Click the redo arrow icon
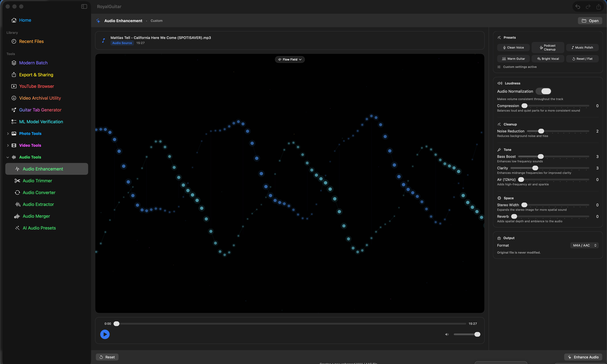 pos(588,7)
